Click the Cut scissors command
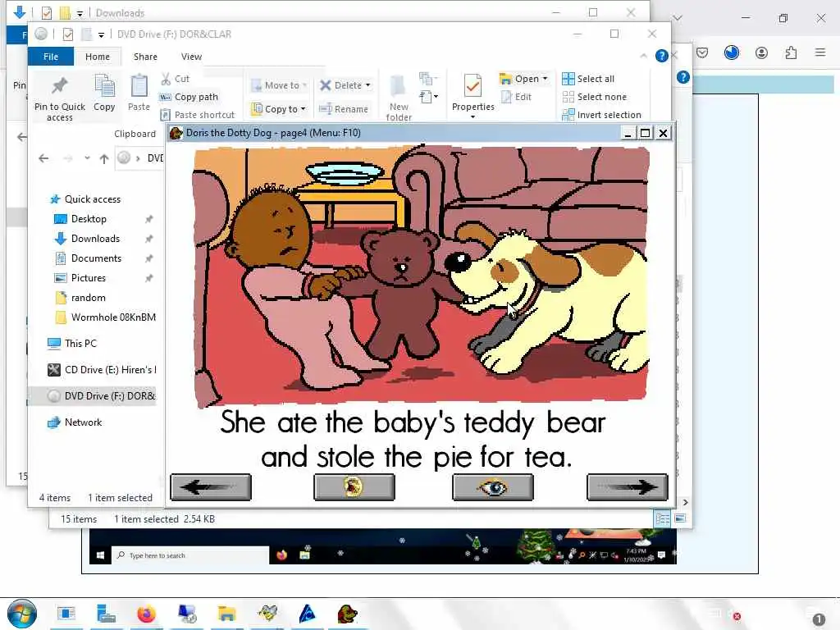 176,79
